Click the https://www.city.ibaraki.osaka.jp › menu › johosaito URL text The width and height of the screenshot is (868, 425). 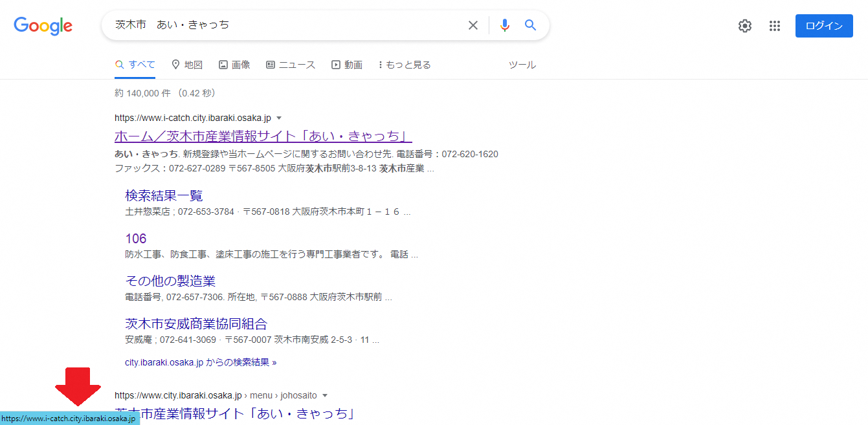(x=216, y=395)
